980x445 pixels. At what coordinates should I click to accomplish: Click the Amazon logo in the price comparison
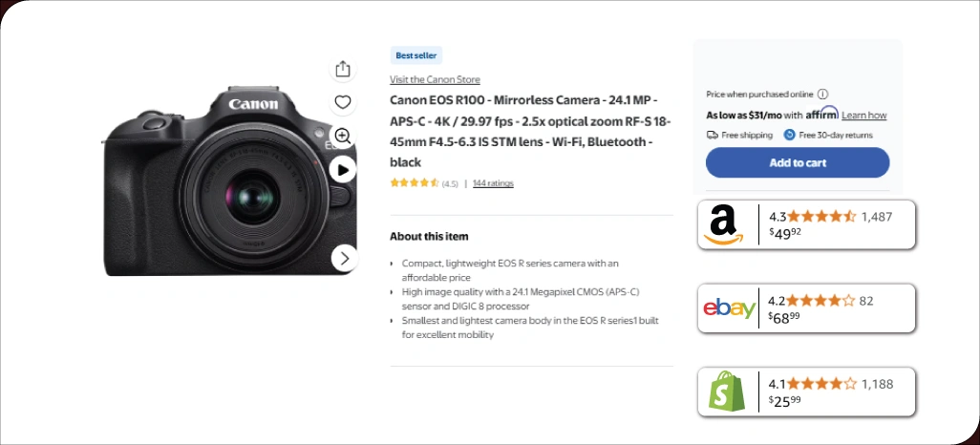click(723, 225)
